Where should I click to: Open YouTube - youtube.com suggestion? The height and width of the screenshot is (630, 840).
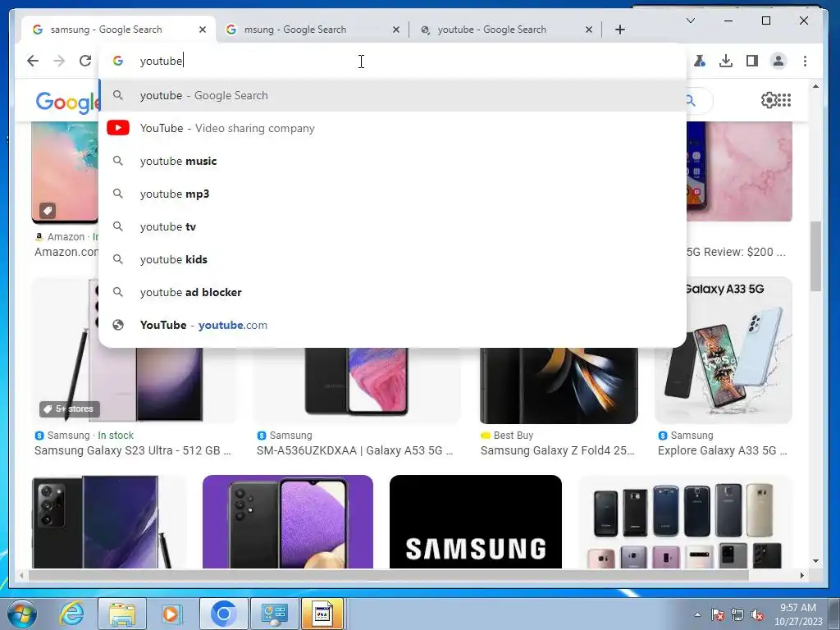393,325
